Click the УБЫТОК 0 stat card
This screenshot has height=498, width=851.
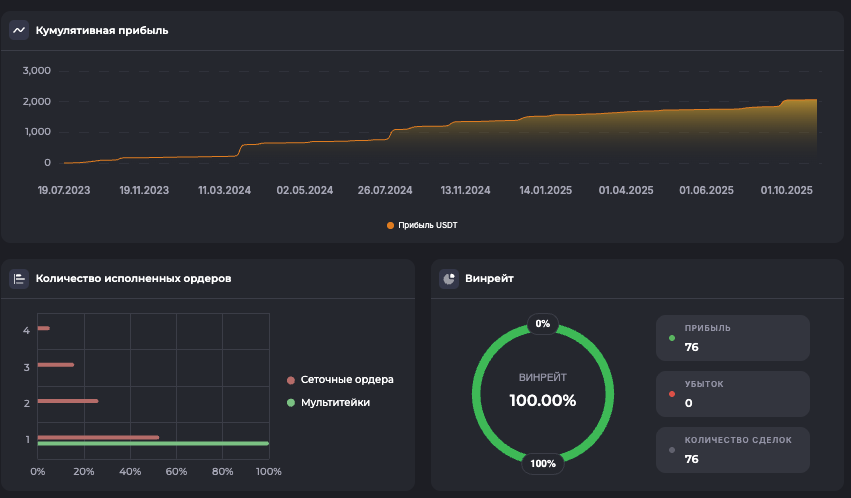(x=732, y=394)
